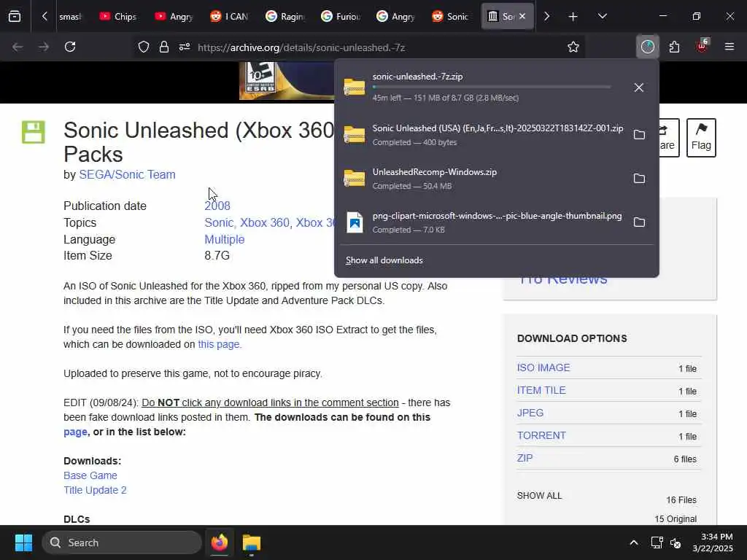Open uBlock Origin extension icon
The image size is (747, 560).
702,46
